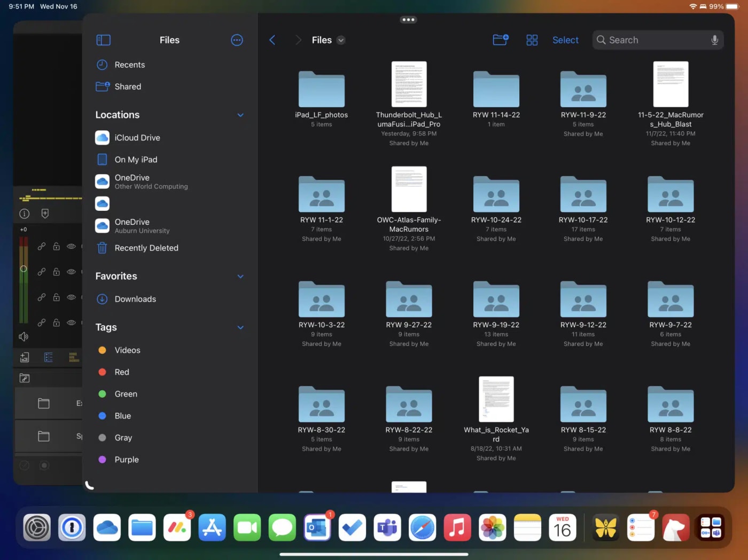The height and width of the screenshot is (560, 748).
Task: Tap the back navigation arrow
Action: (x=272, y=40)
